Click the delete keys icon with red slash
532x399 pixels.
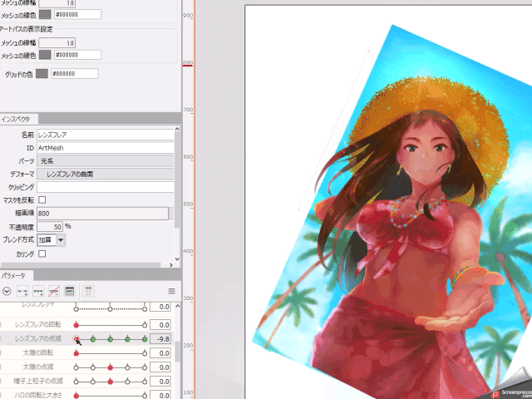click(54, 291)
